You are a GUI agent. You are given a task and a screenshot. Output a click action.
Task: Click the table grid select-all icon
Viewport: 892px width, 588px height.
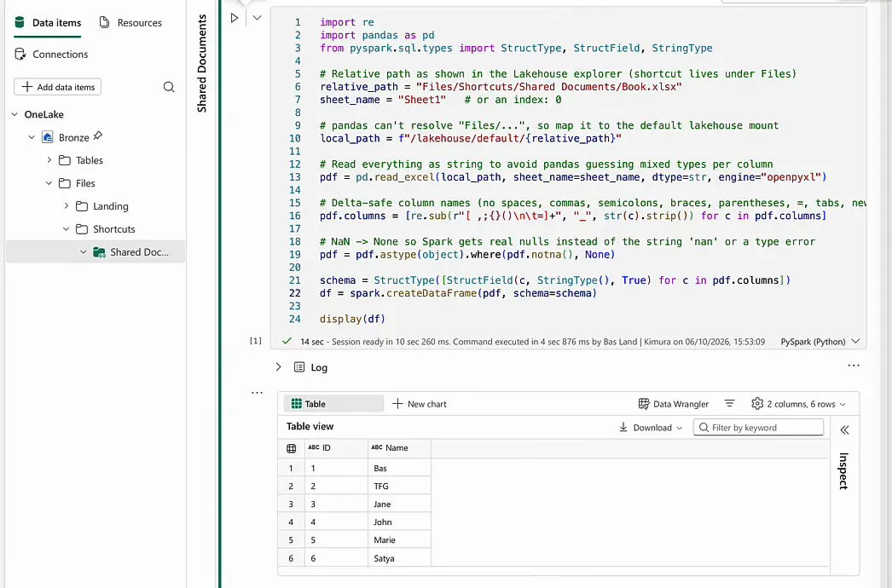(292, 448)
